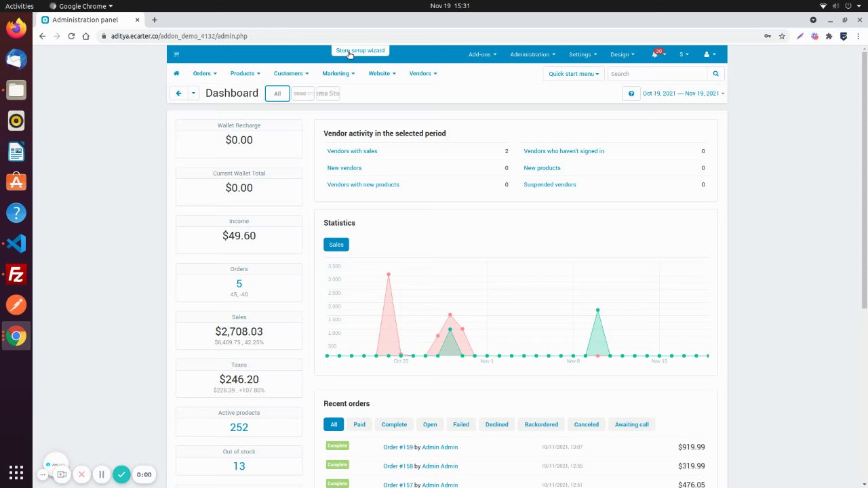Image resolution: width=868 pixels, height=488 pixels.
Task: Show Backordered recent orders
Action: point(541,424)
